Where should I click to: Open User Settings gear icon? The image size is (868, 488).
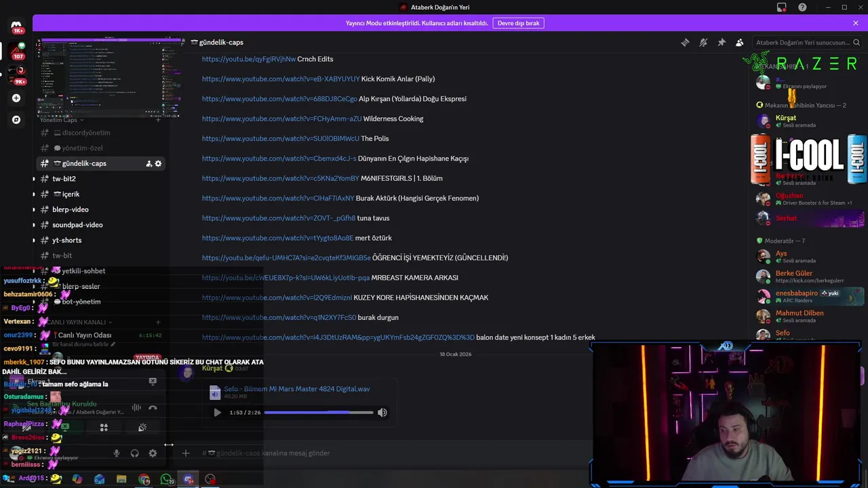coord(153,453)
